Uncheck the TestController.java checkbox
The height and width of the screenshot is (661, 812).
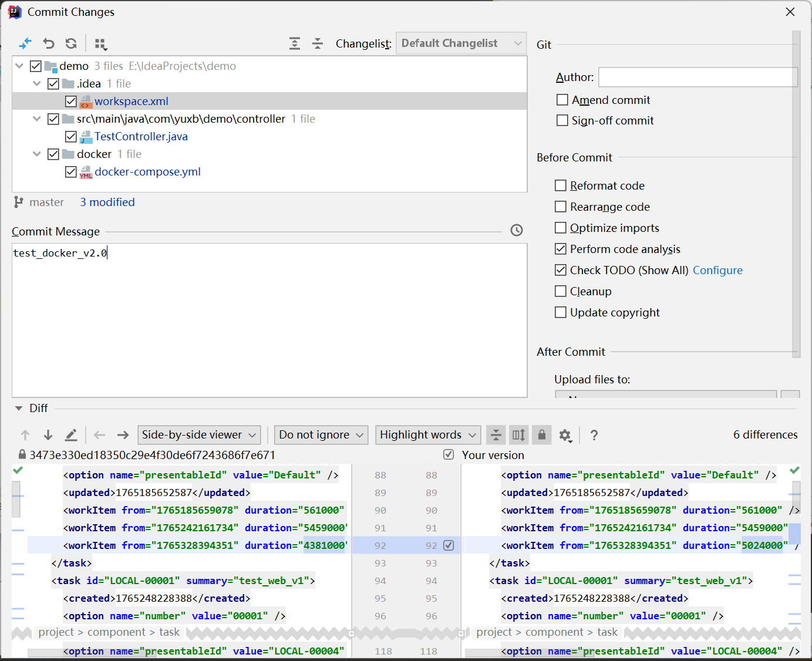pyautogui.click(x=71, y=137)
